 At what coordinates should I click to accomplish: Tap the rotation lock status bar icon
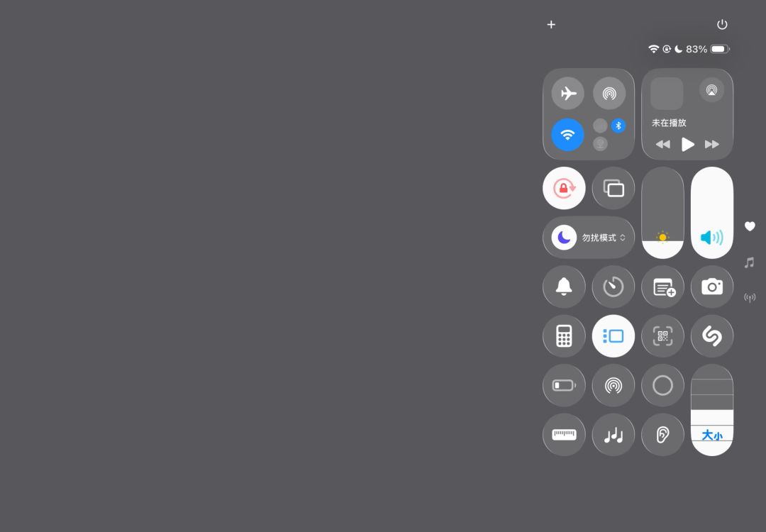667,49
